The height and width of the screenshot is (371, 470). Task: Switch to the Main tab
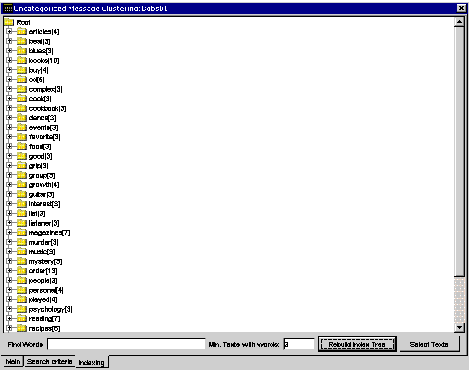[x=13, y=362]
